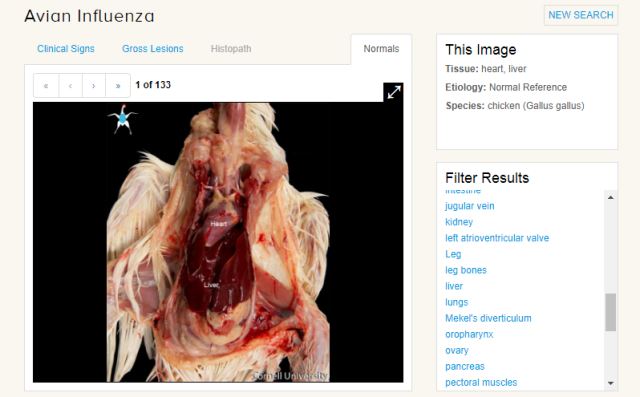Go to previous image arrow
This screenshot has height=397, width=640.
(x=71, y=86)
